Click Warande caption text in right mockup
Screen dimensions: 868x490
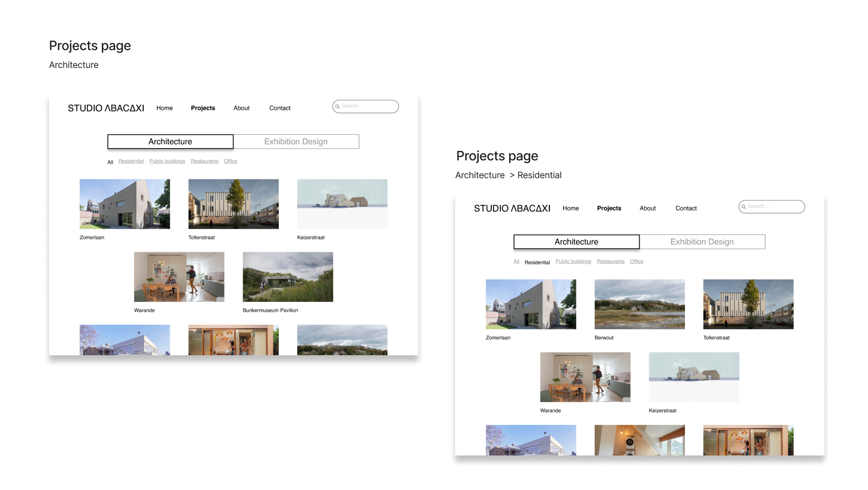click(x=550, y=411)
